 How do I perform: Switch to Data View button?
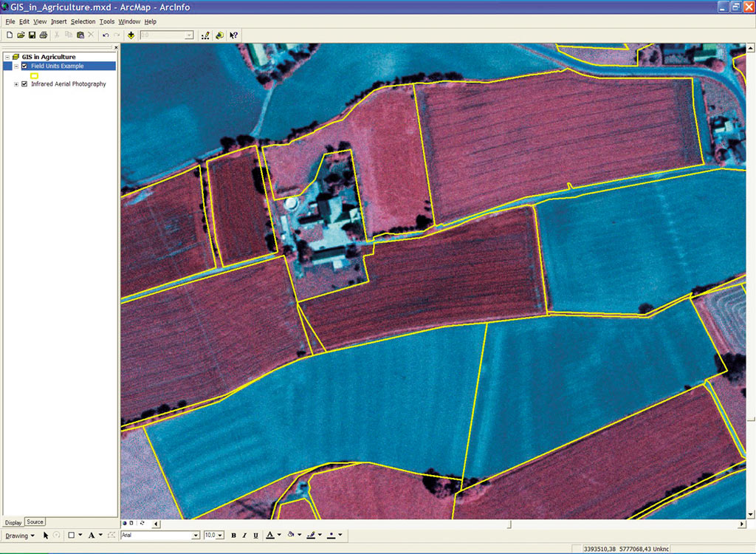tap(124, 523)
